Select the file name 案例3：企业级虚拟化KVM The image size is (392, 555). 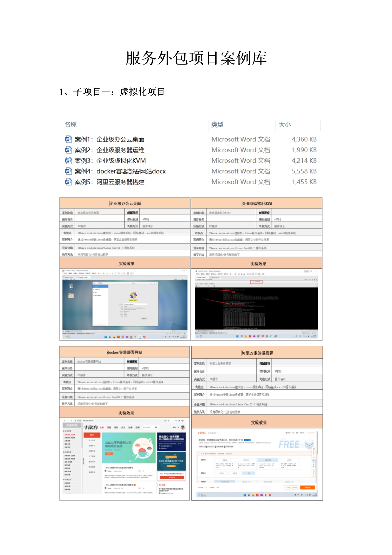[110, 160]
